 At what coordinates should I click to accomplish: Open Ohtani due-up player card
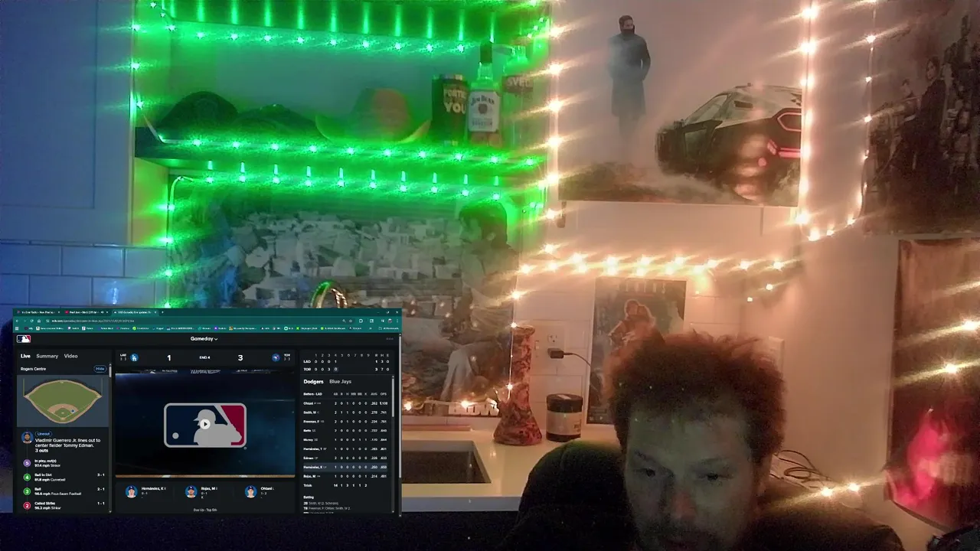click(260, 491)
